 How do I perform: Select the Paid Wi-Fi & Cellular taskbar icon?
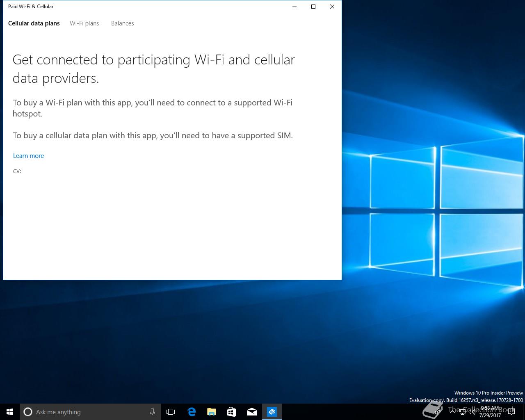tap(272, 412)
